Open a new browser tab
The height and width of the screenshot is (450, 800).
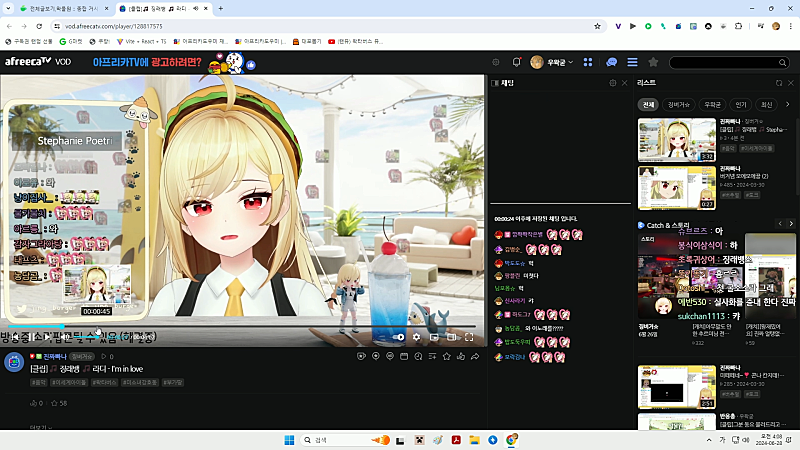pos(220,9)
